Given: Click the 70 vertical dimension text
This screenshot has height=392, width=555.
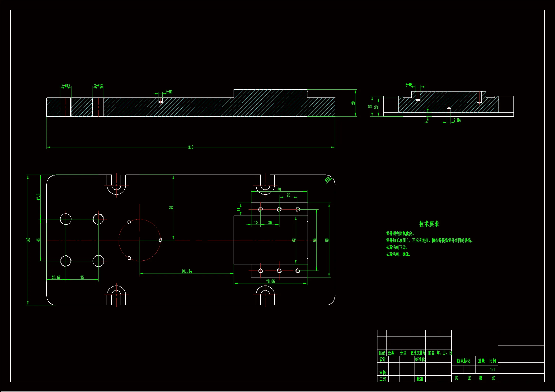Looking at the screenshot, I should coord(171,208).
